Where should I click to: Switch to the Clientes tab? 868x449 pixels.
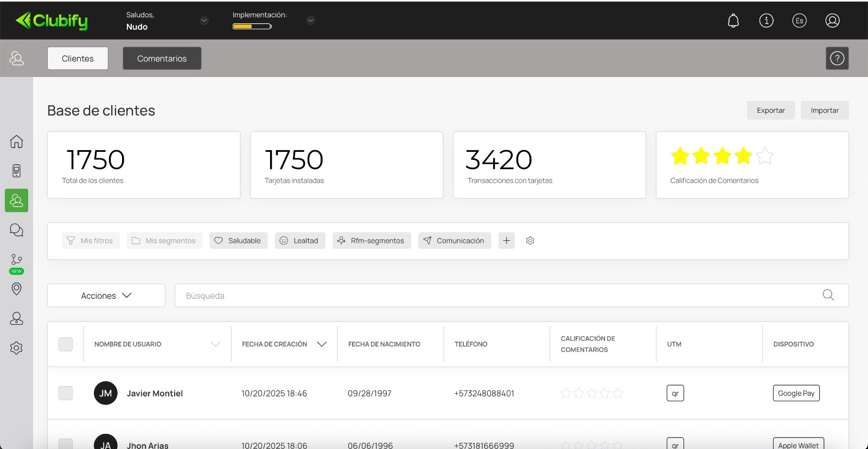click(78, 58)
